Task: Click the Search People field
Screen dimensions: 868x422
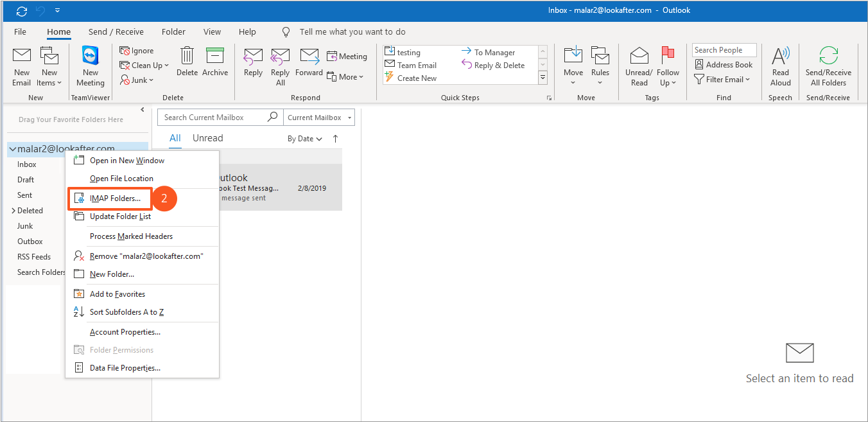Action: tap(724, 50)
